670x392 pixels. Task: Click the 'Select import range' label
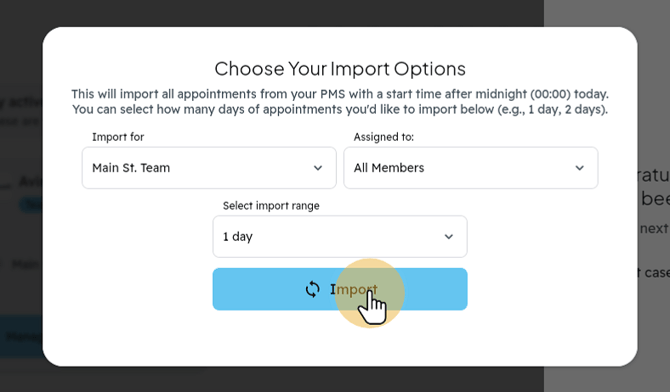[271, 206]
